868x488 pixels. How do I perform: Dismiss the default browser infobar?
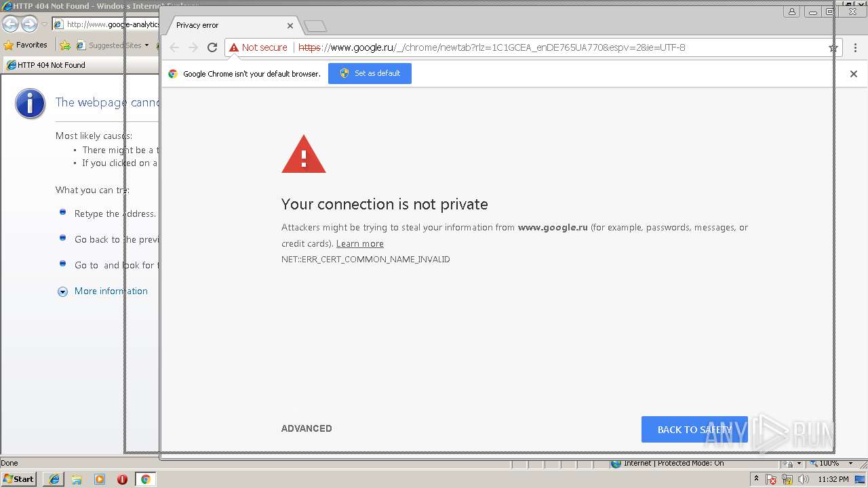point(854,74)
